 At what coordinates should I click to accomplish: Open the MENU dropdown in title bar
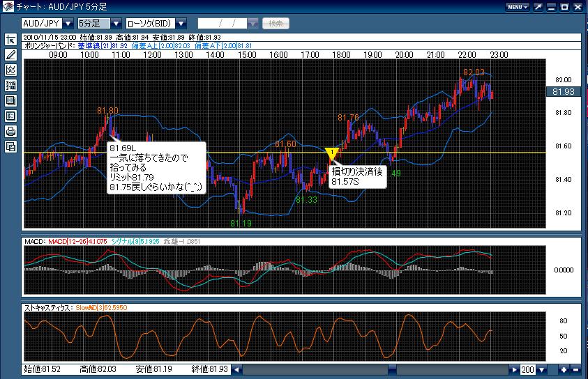(x=518, y=7)
